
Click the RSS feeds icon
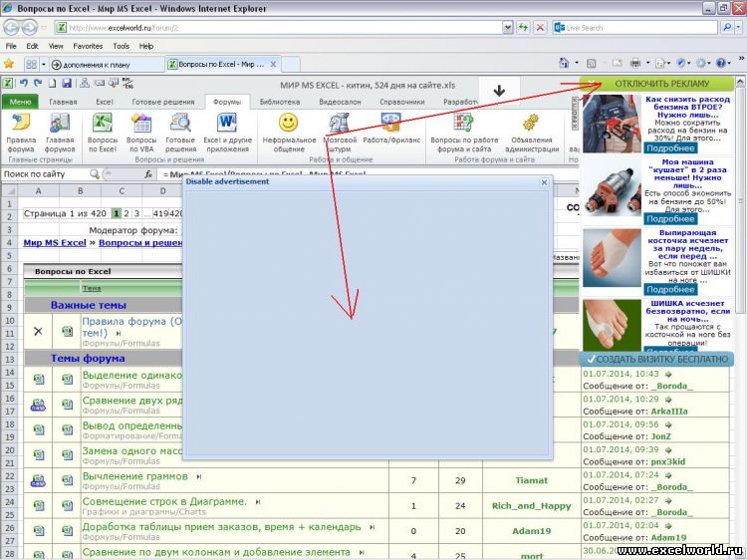click(592, 63)
